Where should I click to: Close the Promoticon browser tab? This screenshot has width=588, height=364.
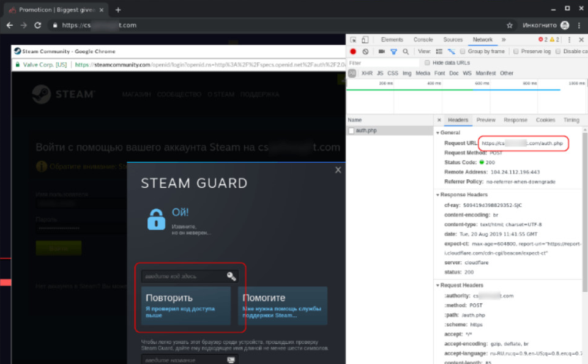[102, 10]
